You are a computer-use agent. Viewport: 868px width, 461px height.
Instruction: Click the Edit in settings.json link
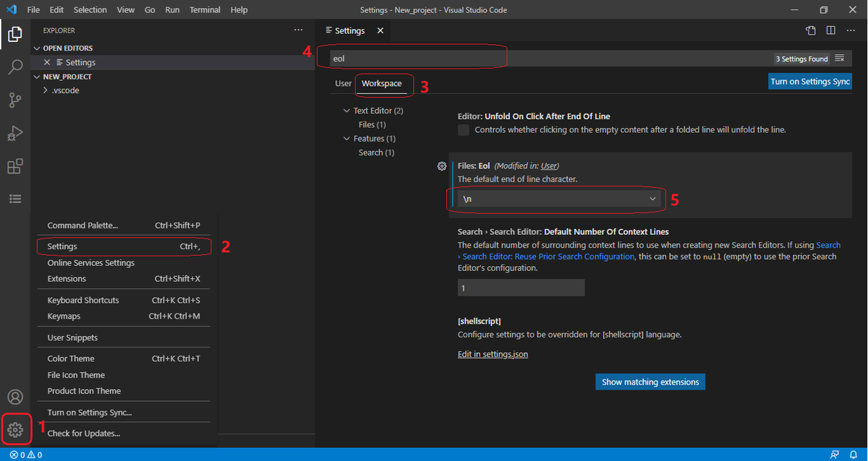493,354
